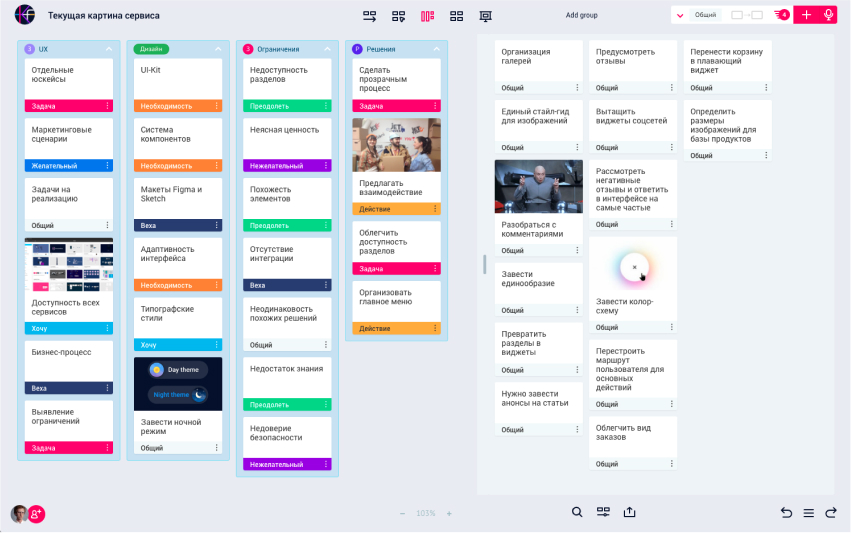Open options menu of 'Отдельные юскейсы' card
Image resolution: width=851 pixels, height=533 pixels.
pos(107,106)
